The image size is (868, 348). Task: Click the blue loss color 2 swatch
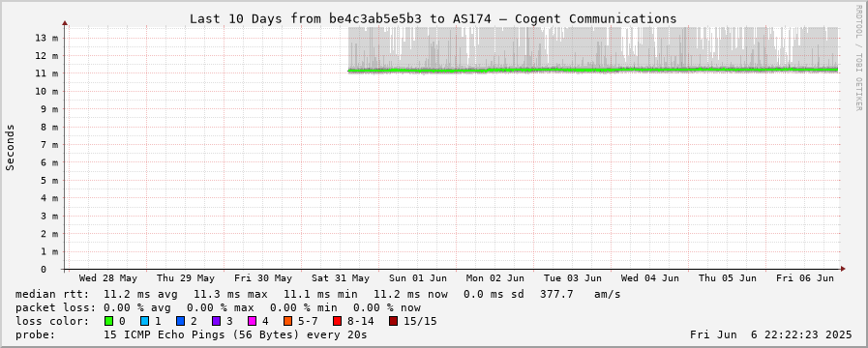click(180, 321)
